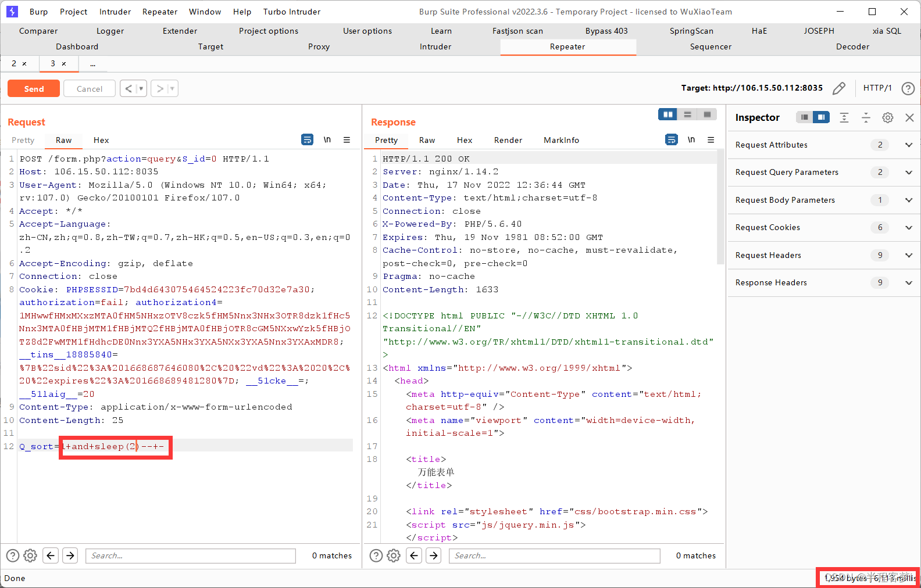Show non-printable characters in response
The height and width of the screenshot is (588, 921).
(x=691, y=139)
